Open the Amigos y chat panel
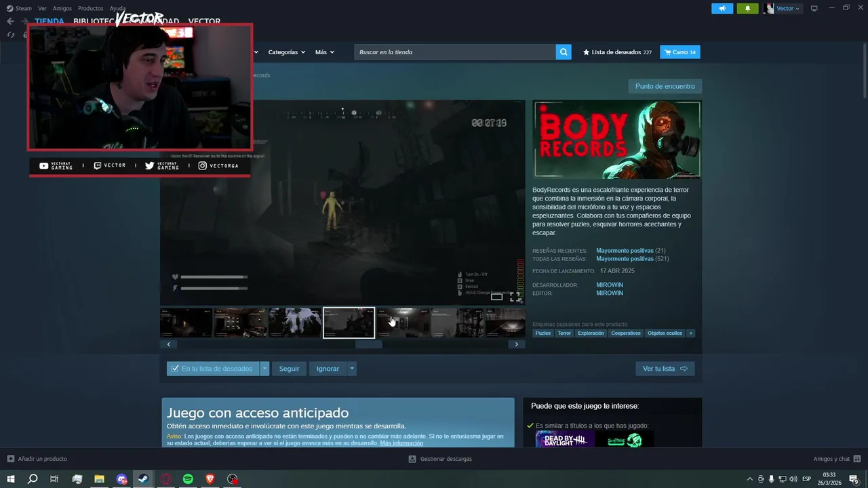Screen dimensions: 868x488 pyautogui.click(x=836, y=459)
